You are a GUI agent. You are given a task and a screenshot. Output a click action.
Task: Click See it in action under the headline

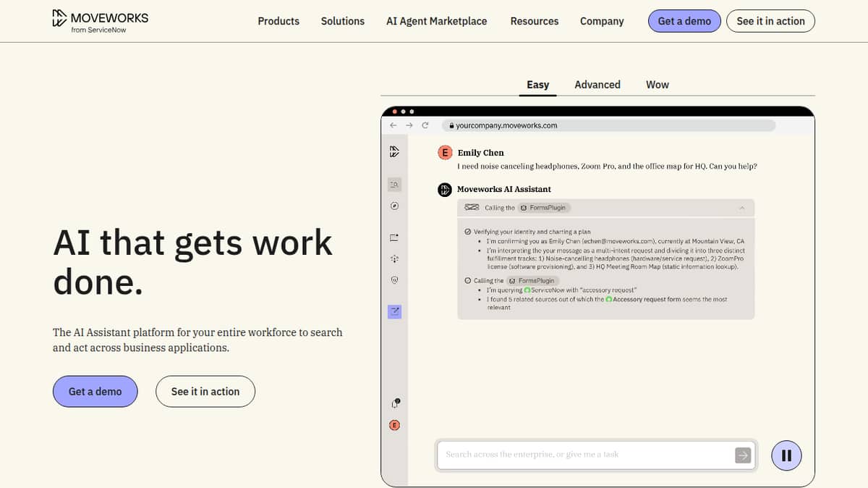click(x=205, y=391)
